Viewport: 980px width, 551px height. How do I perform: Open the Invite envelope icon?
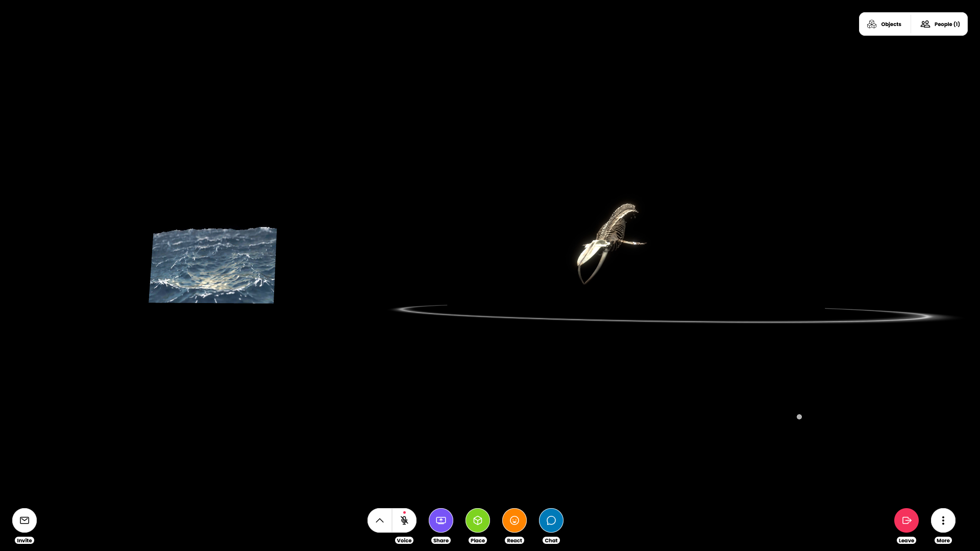pyautogui.click(x=24, y=520)
